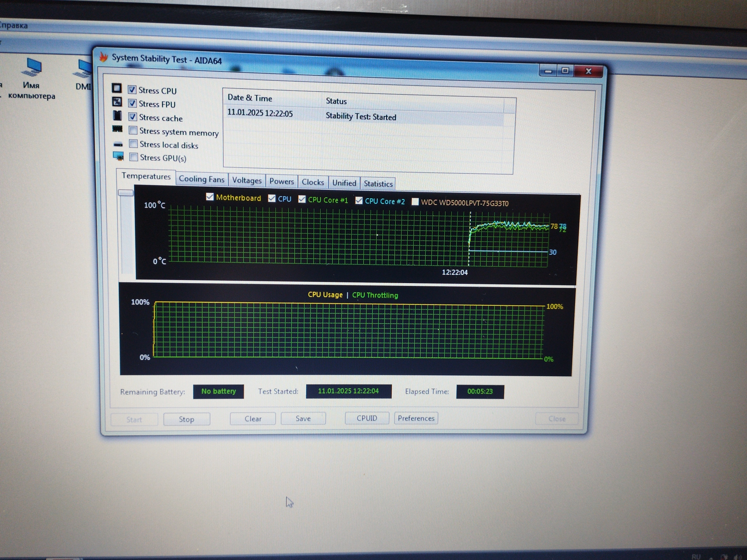Switch to the Temperatures tab
The width and height of the screenshot is (747, 560).
coord(146,176)
